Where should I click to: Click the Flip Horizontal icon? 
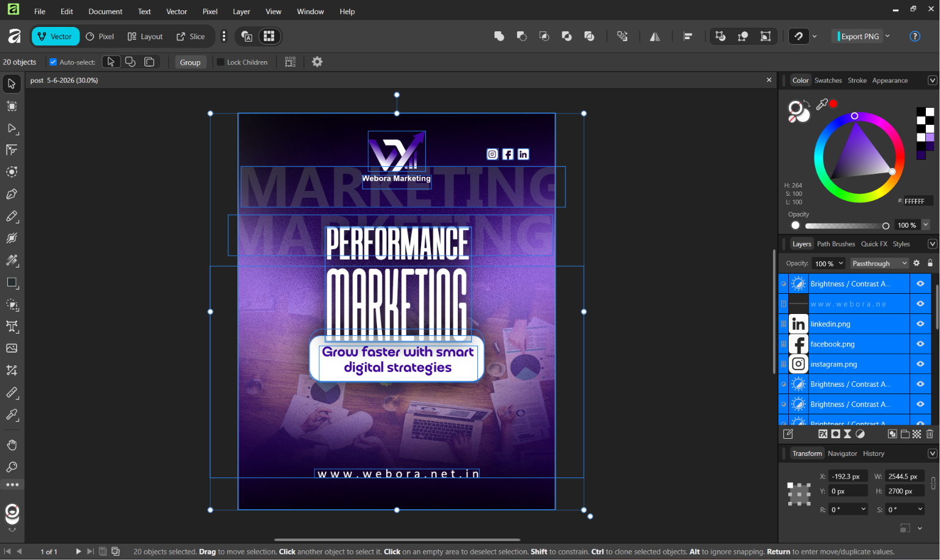(655, 36)
